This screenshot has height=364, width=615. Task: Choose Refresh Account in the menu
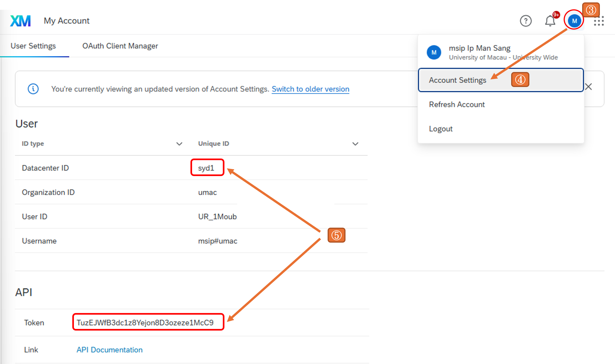(457, 105)
